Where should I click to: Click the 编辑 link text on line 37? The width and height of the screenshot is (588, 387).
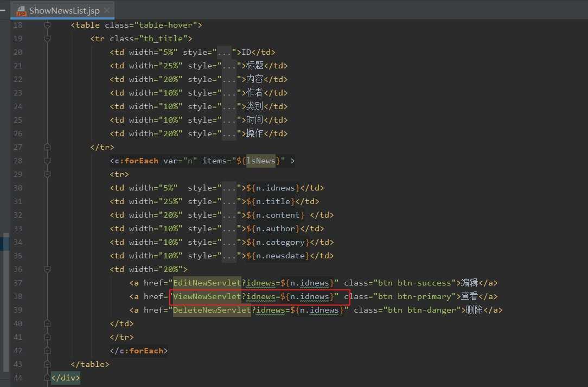(469, 283)
